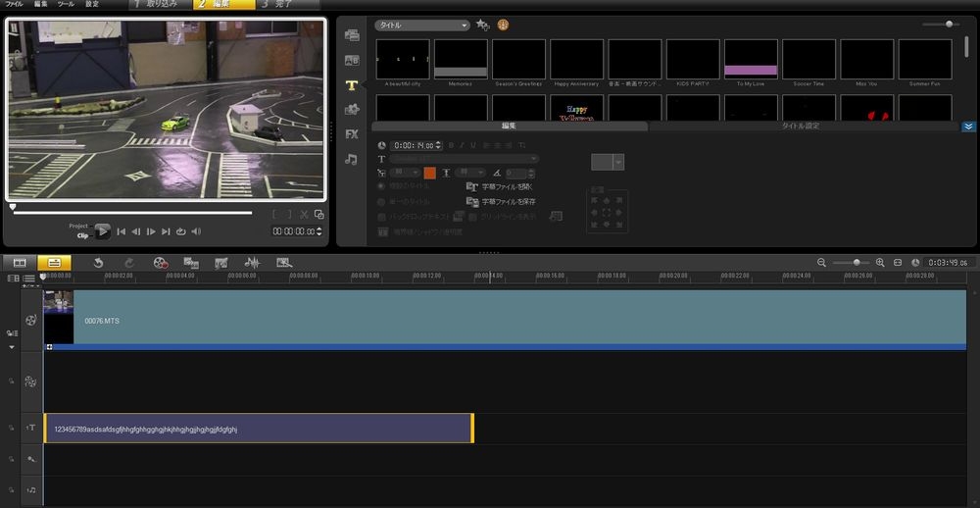Open the Media library panel icon
This screenshot has width=980, height=508.
click(351, 36)
